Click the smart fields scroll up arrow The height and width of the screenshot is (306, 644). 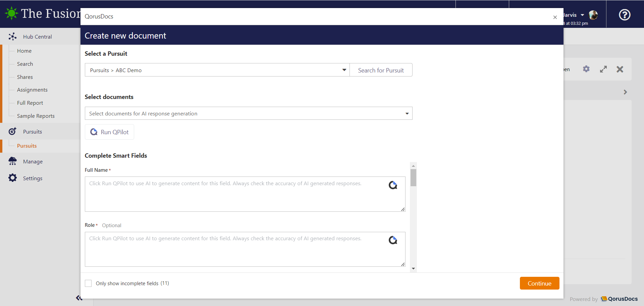pos(413,166)
